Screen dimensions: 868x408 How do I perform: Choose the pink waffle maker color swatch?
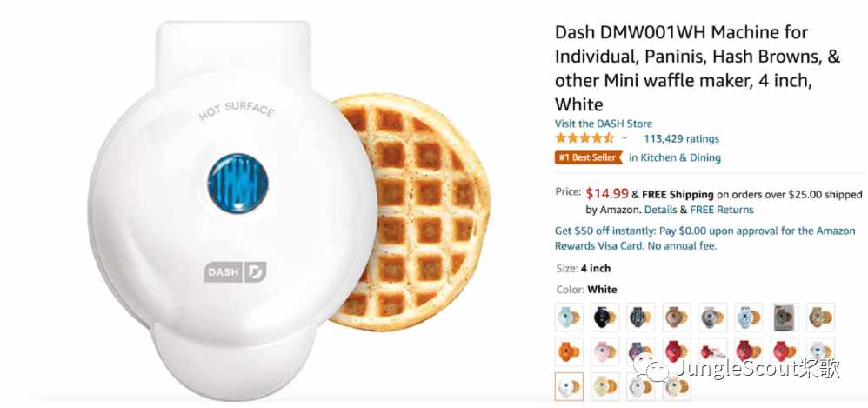click(605, 351)
